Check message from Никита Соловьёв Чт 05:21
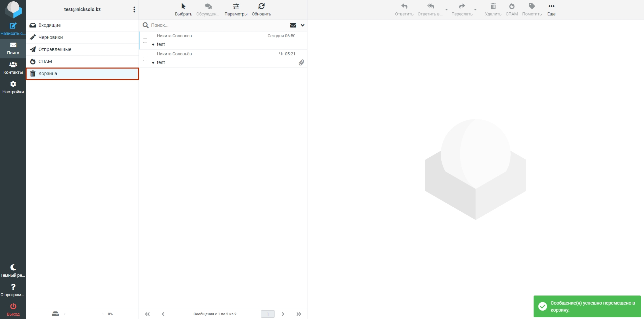The height and width of the screenshot is (319, 644). (145, 59)
